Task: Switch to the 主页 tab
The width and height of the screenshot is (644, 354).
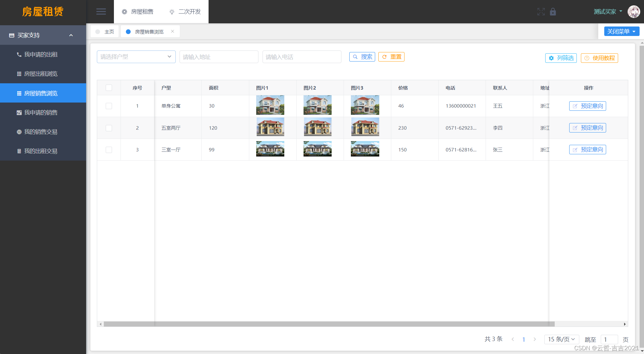Action: point(105,32)
